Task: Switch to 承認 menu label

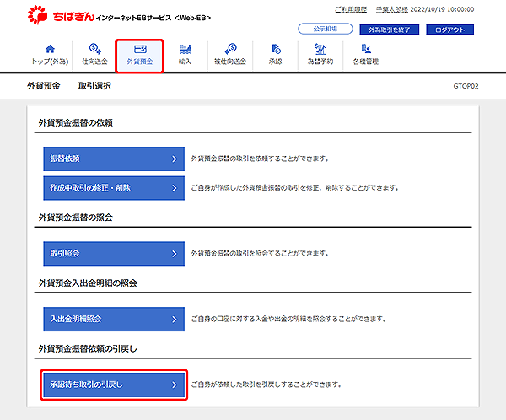Action: tap(276, 62)
